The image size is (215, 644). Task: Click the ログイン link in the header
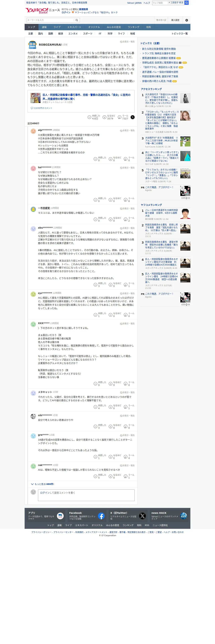coord(66,13)
